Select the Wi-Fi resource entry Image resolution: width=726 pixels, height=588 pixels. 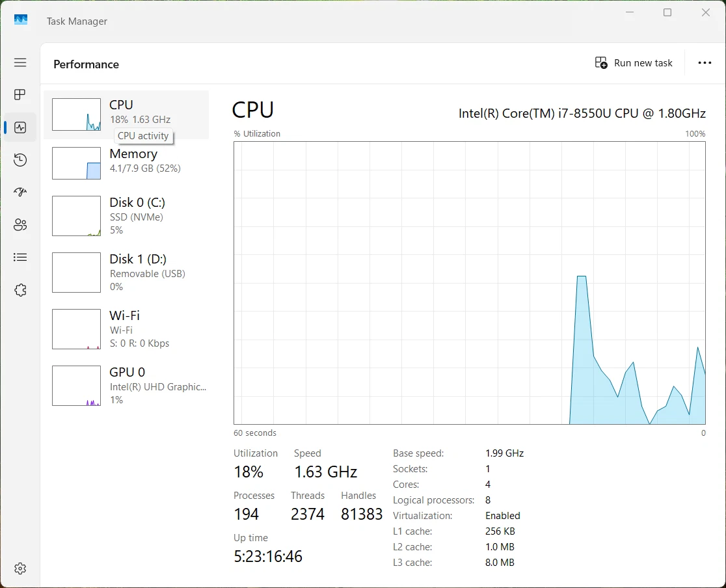tap(126, 328)
